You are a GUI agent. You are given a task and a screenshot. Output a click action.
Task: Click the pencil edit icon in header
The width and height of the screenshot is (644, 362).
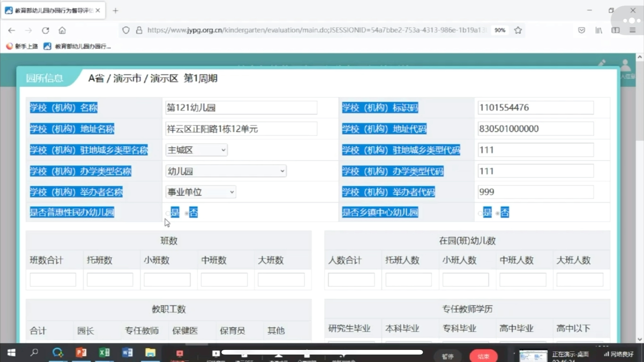[x=602, y=63]
